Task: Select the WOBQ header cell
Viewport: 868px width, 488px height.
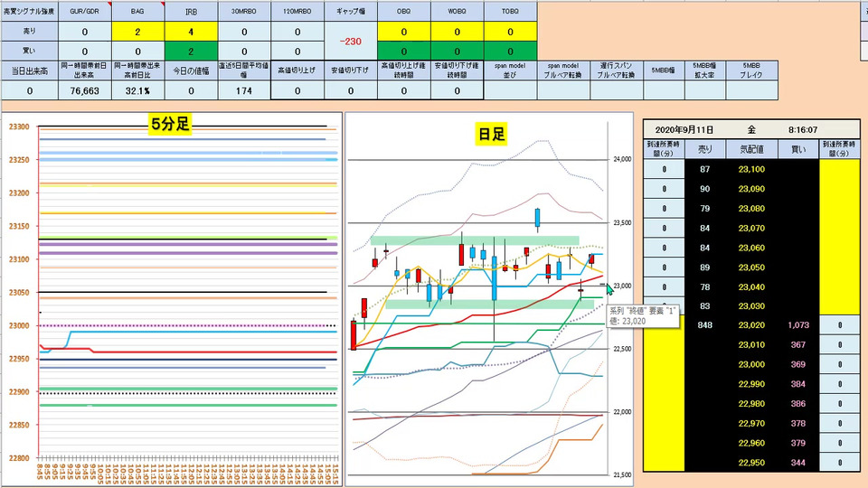Action: (457, 11)
